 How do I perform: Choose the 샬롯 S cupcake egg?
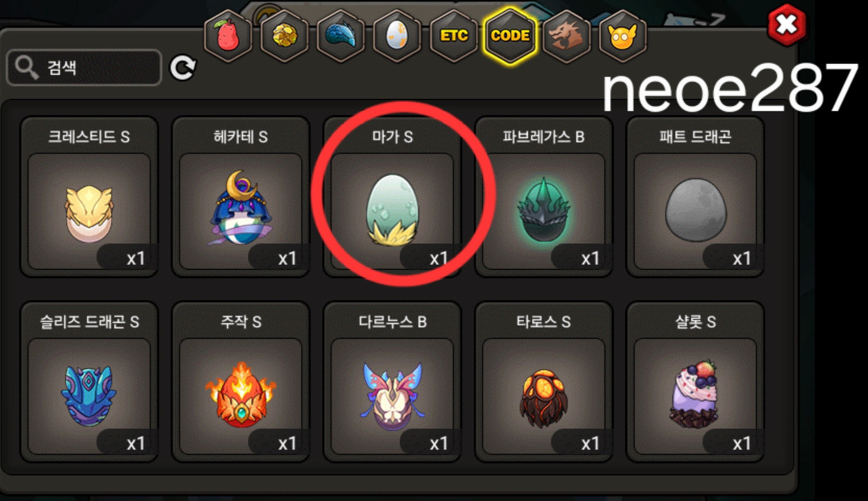[695, 382]
